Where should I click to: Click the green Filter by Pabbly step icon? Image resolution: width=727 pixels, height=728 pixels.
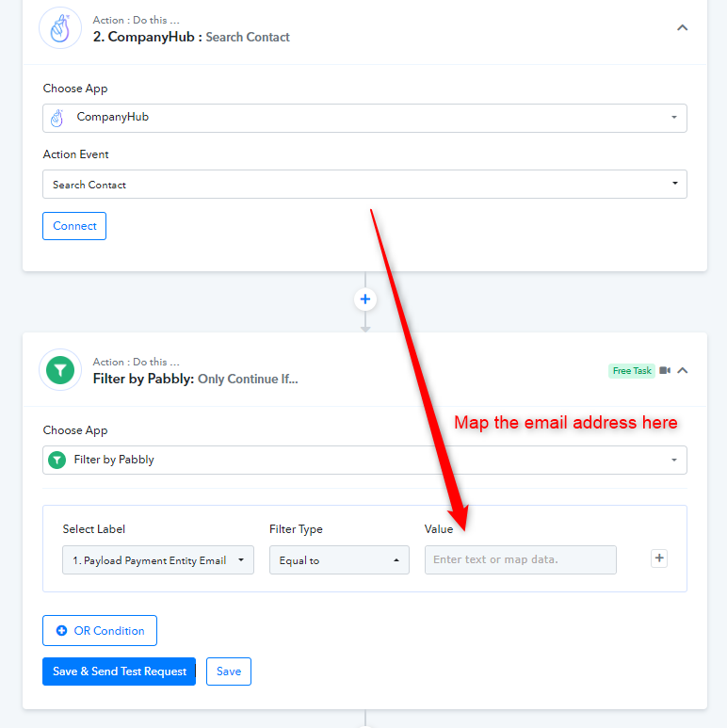pos(60,370)
